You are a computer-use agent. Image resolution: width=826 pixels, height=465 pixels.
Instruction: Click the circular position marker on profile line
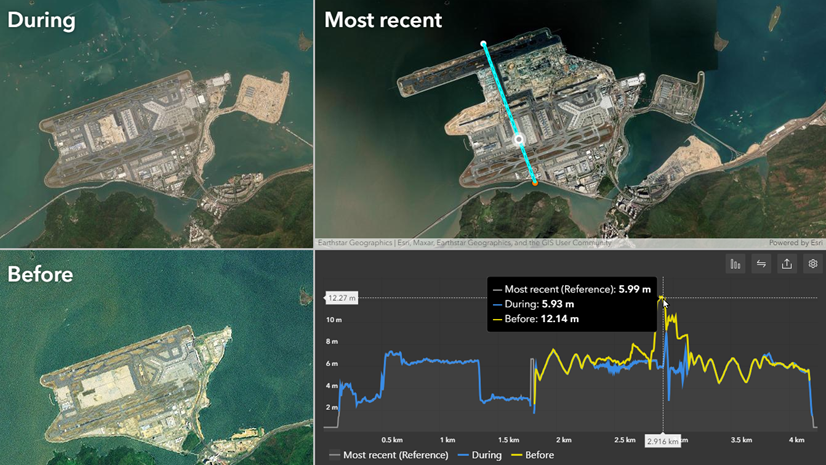pyautogui.click(x=519, y=140)
